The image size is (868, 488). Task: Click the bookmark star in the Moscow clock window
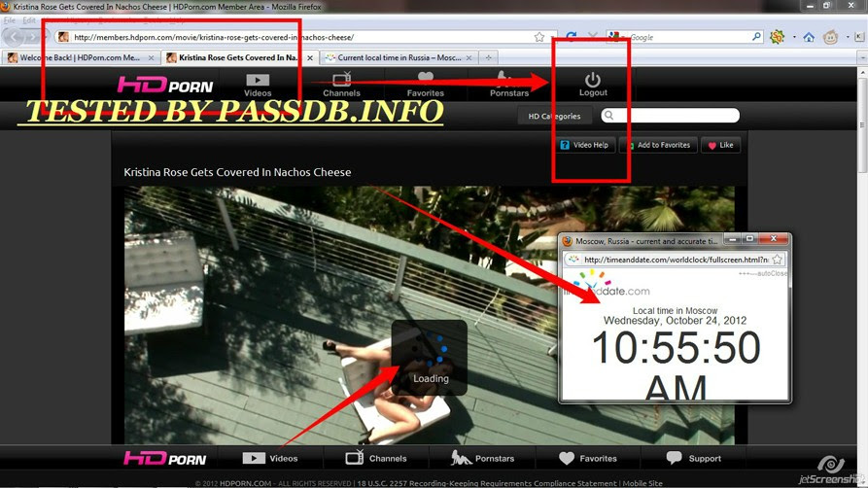tap(778, 260)
